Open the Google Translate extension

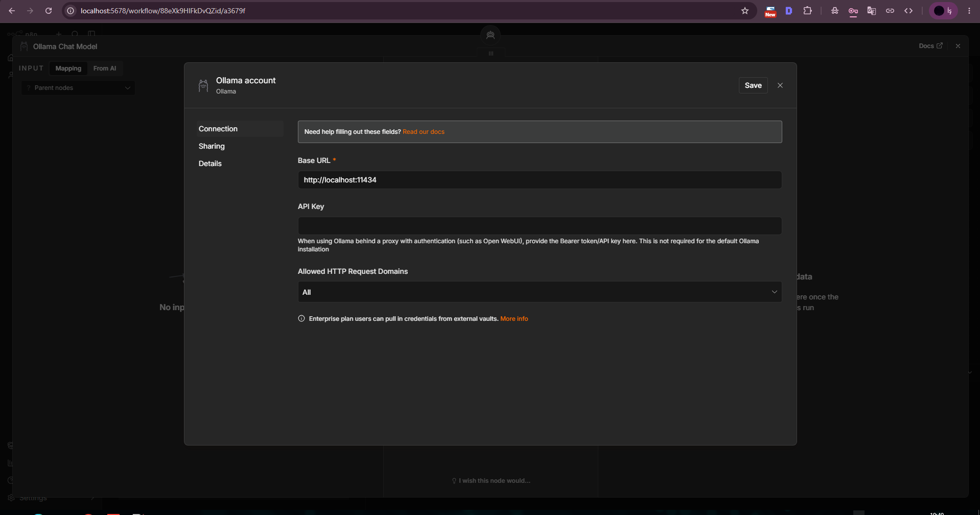click(872, 11)
